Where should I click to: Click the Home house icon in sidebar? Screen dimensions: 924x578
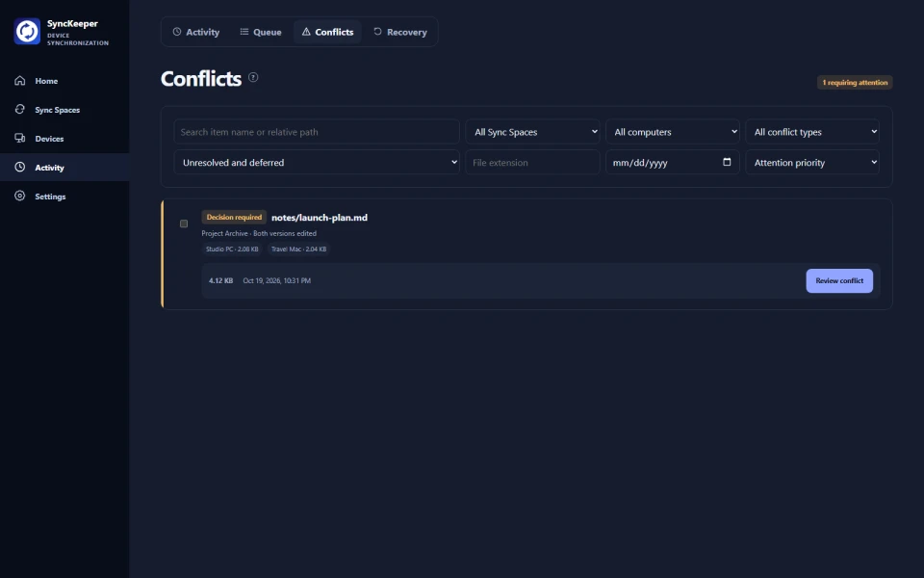coord(20,80)
